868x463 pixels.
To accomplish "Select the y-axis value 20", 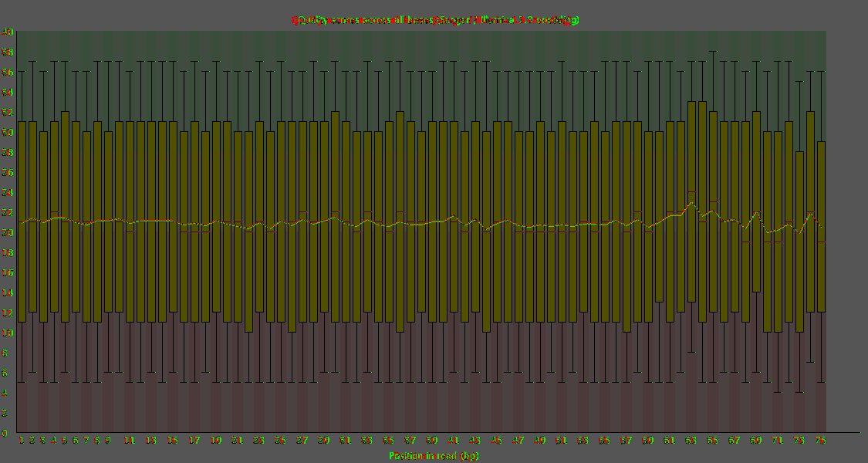I will (7, 232).
